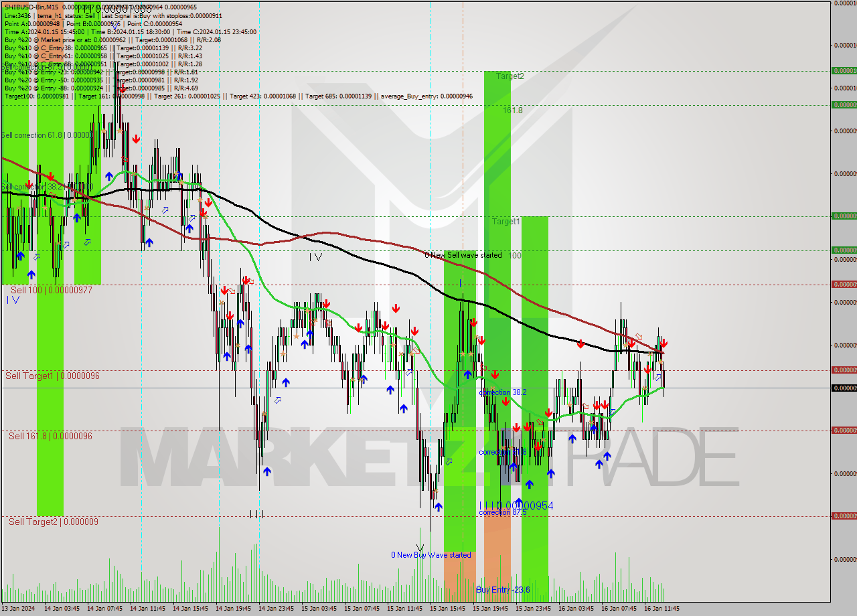Click the '161.8' Fibonacci level label
The image size is (857, 616).
click(x=513, y=110)
